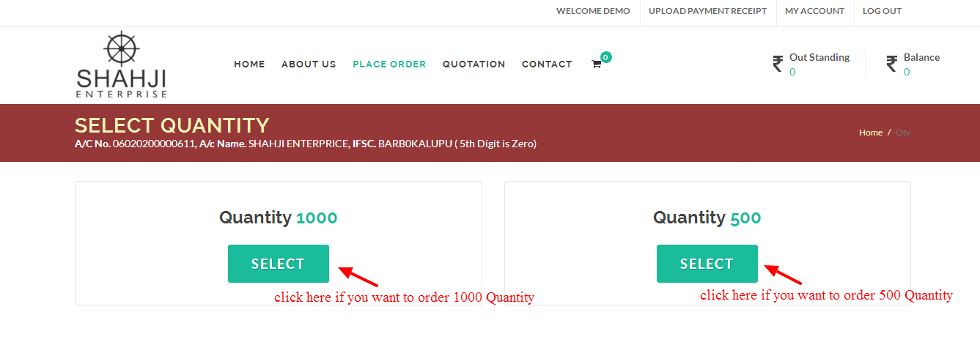
Task: Click the Out Standing amount value
Action: (792, 72)
